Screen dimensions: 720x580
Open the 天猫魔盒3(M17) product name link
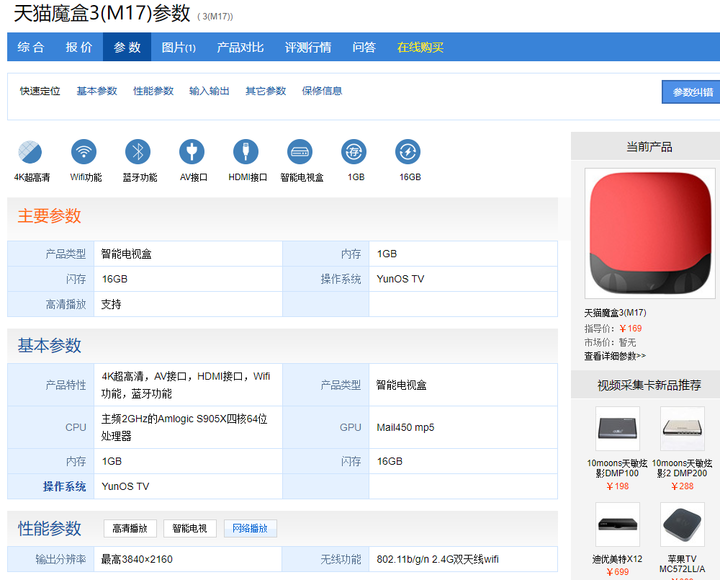tap(615, 313)
